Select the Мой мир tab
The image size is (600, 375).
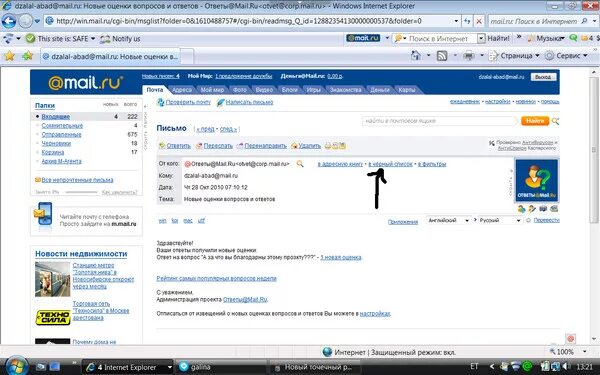click(x=212, y=90)
